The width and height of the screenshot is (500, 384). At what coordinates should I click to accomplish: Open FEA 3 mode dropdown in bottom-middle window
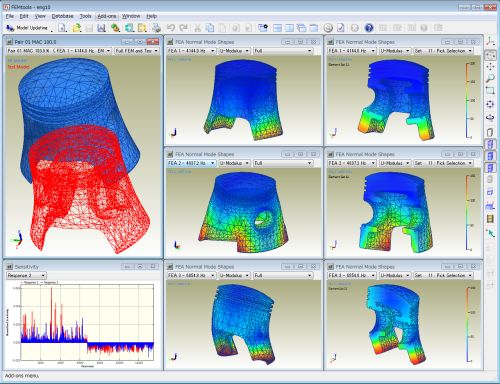point(191,275)
